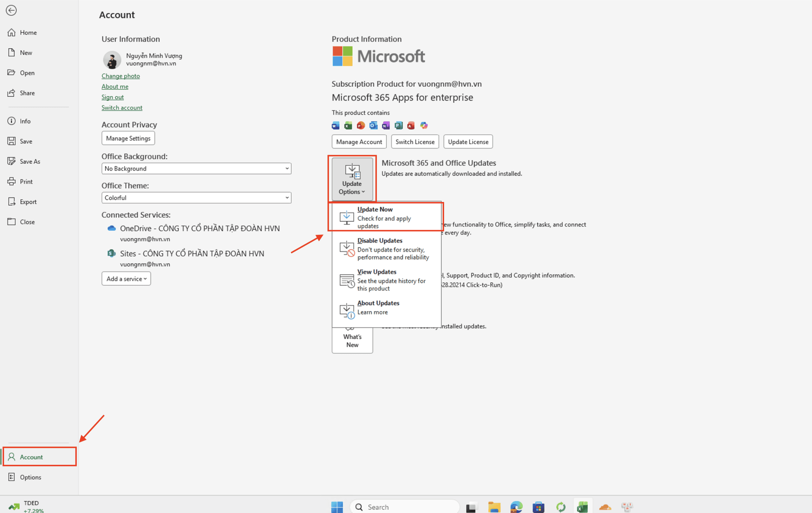Click the OneDrive connected service entry

click(x=193, y=233)
